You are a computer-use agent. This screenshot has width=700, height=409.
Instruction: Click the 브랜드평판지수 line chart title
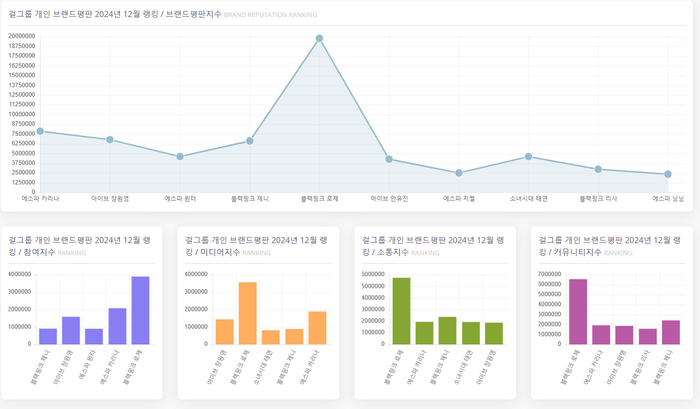(115, 14)
